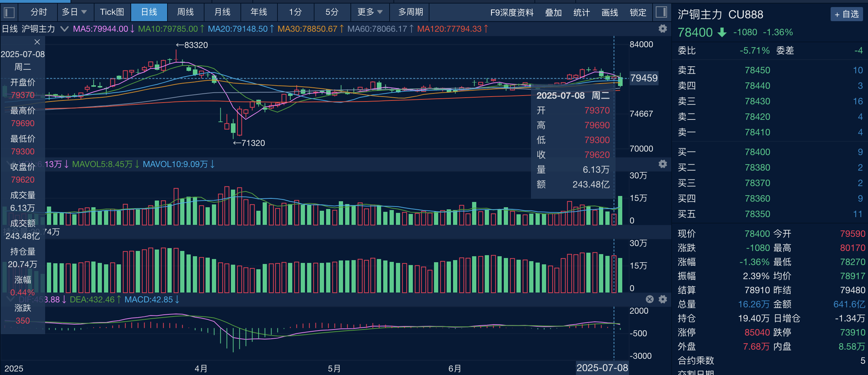Click the 2025-07-08 date marker at bottom
Image resolution: width=868 pixels, height=375 pixels.
[602, 368]
